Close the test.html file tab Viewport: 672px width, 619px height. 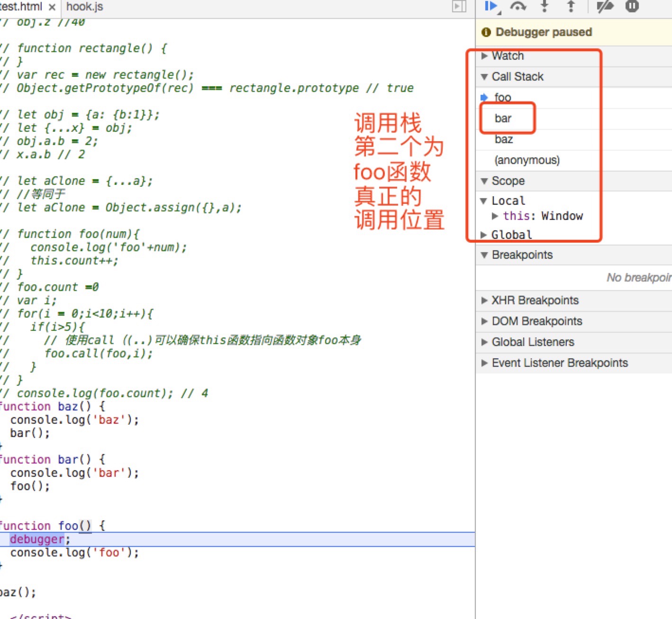point(52,7)
